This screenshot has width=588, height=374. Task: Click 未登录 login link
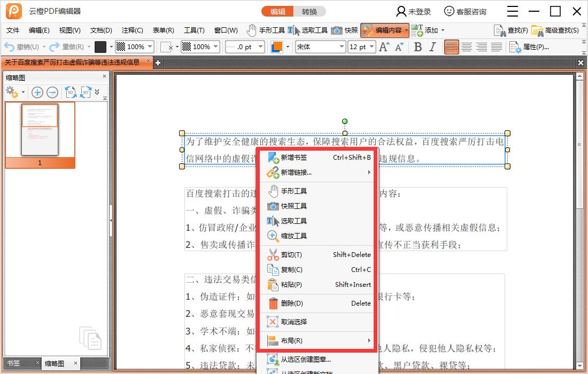click(x=414, y=12)
